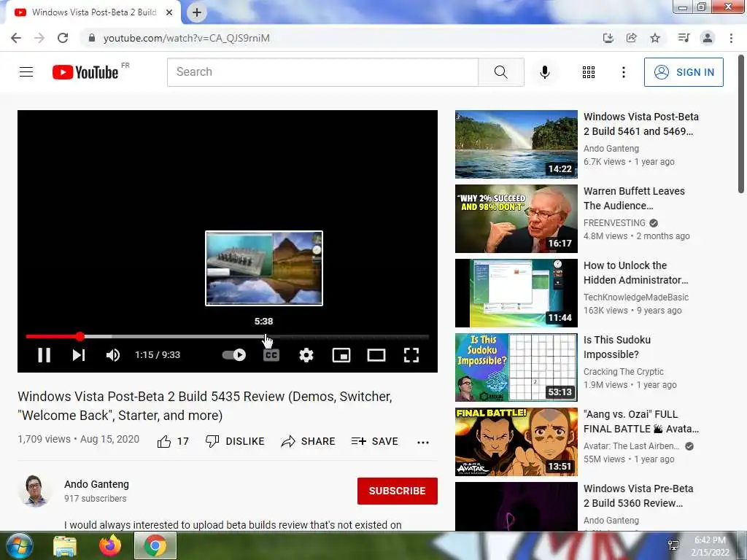Close the YouTube browser tab
Image resolution: width=747 pixels, height=560 pixels.
[169, 12]
